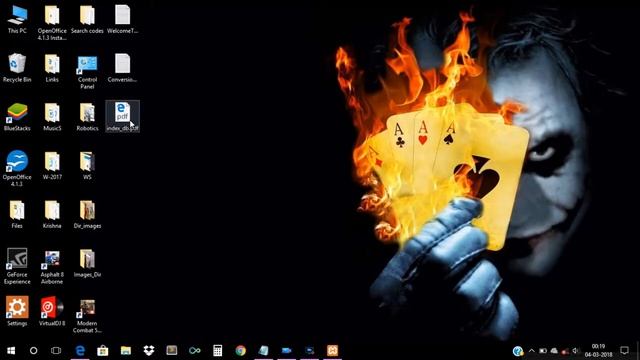Screen dimensions: 640x360
Task: Open the XAMPP orange icon in taskbar
Action: point(332,351)
